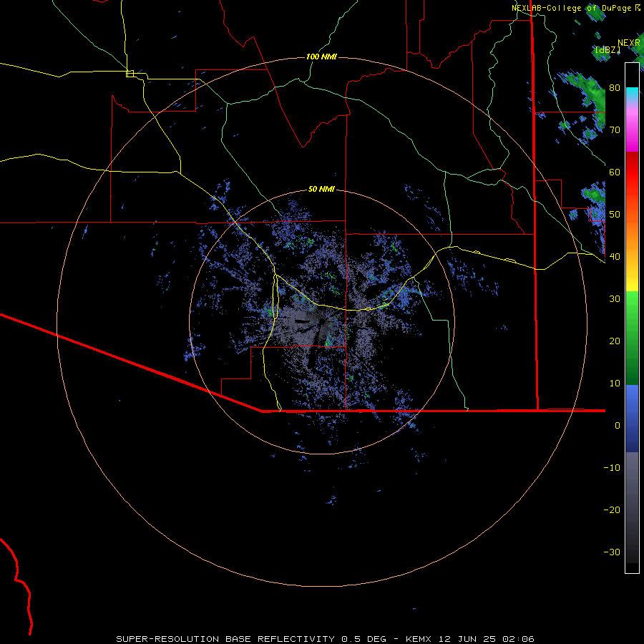This screenshot has width=644, height=644.
Task: Select the 60 value on the dBZ scale
Action: [x=615, y=172]
